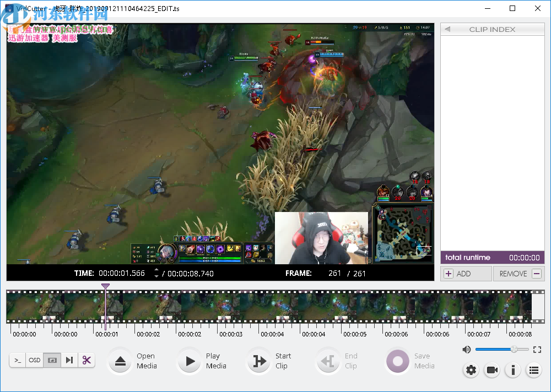
Task: Click the last filmstrip thumbnail
Action: [503, 306]
